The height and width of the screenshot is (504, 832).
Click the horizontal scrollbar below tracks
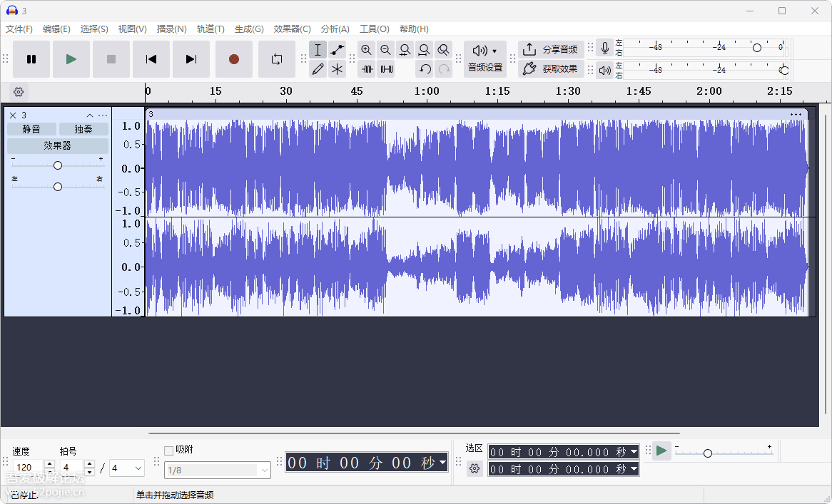click(x=414, y=433)
